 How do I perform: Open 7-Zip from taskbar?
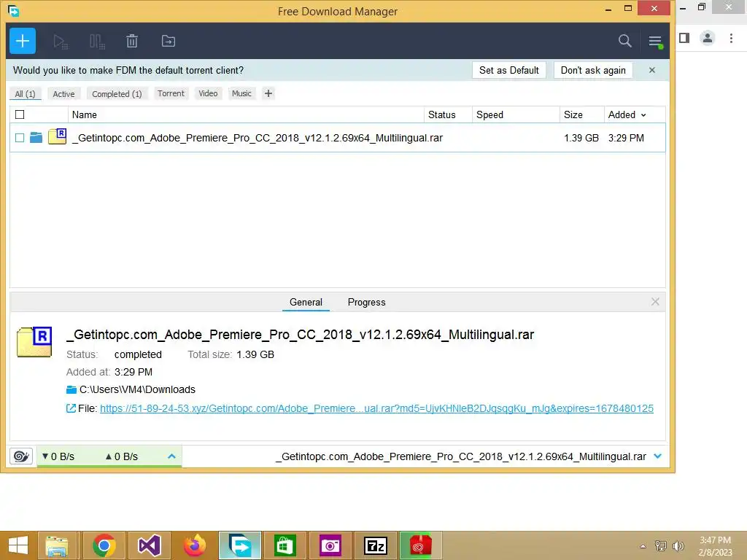376,545
